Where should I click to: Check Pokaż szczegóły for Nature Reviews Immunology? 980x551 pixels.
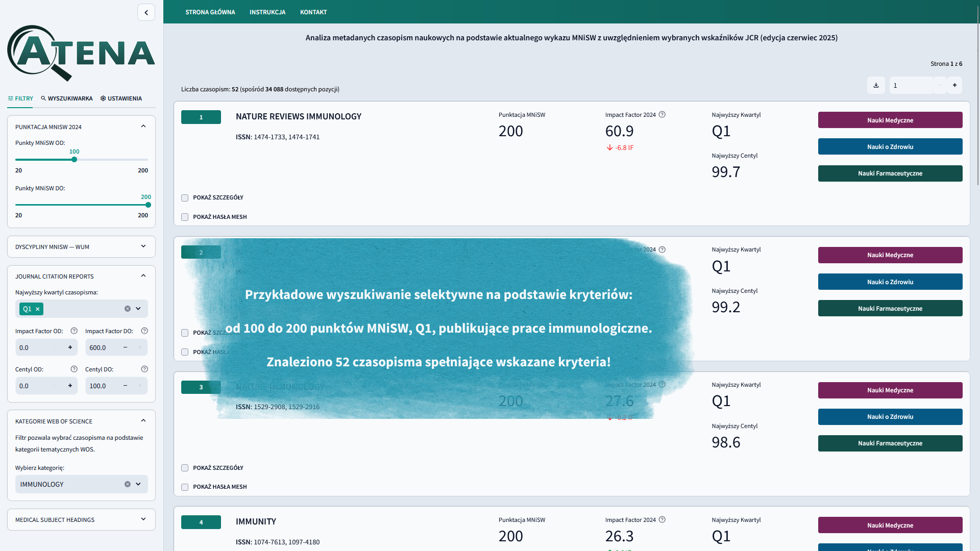[x=185, y=198]
